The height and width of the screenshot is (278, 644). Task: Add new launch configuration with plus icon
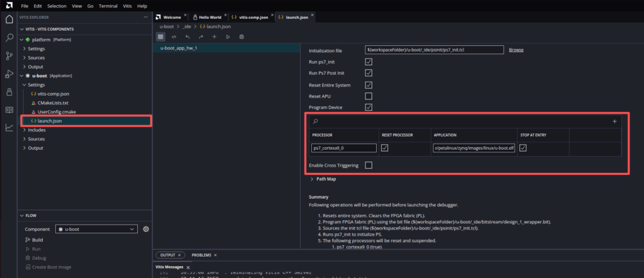214,37
